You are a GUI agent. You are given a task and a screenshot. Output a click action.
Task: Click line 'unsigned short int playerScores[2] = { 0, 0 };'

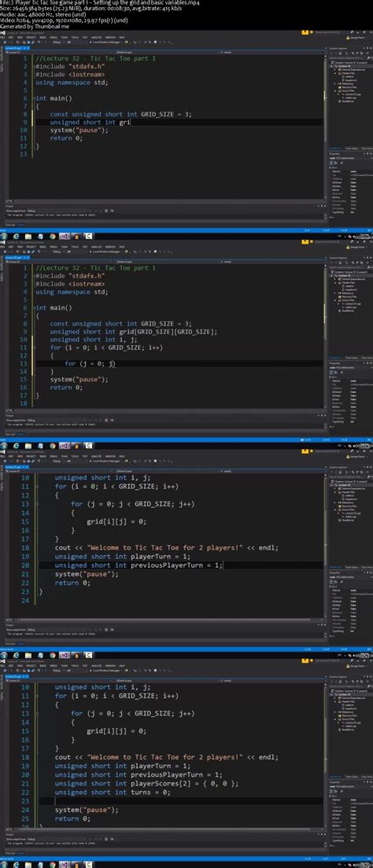[146, 783]
